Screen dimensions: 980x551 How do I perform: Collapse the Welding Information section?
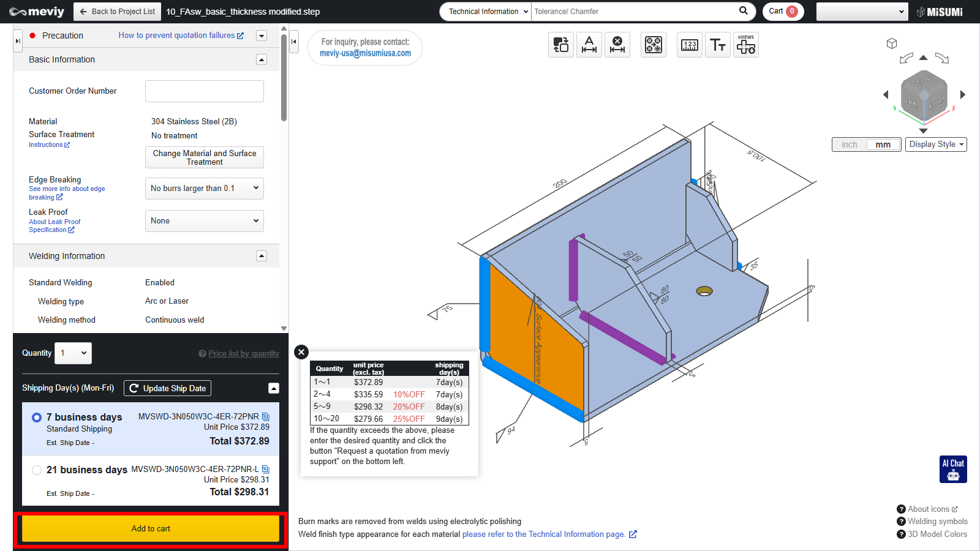click(x=262, y=256)
